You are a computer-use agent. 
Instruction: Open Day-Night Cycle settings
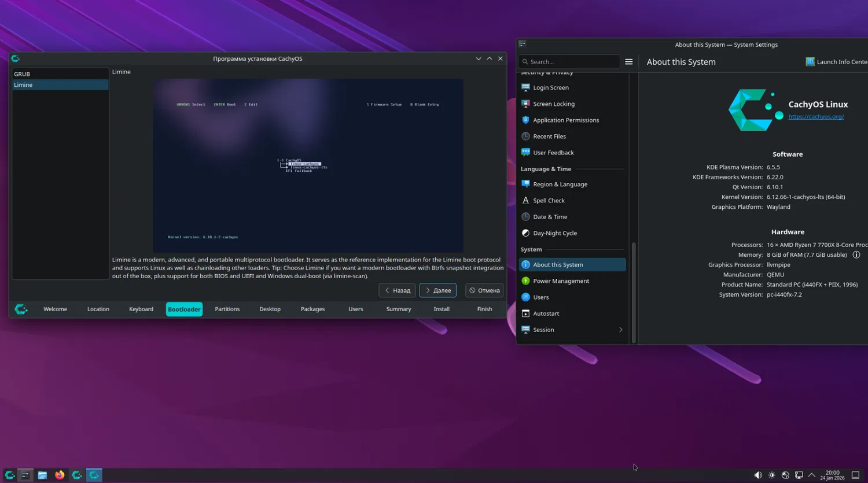pos(573,233)
